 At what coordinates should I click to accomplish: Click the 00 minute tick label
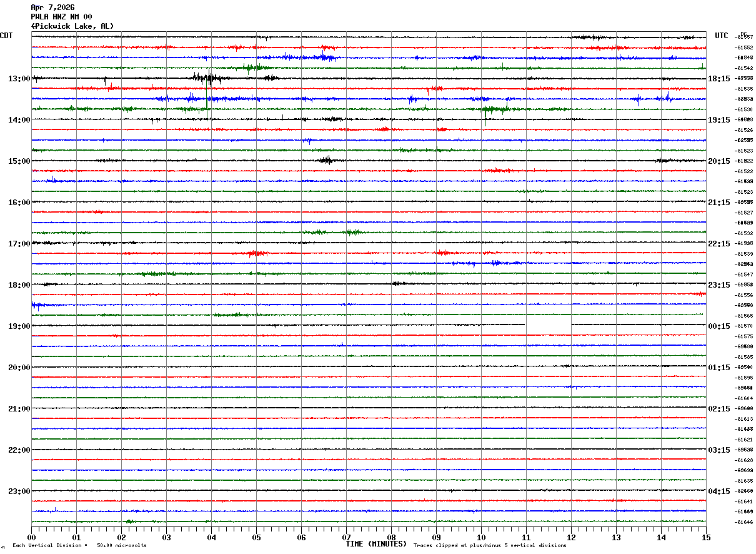coord(31,537)
